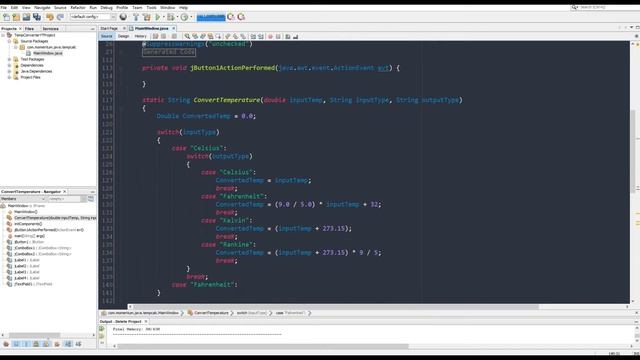640x360 pixels.
Task: Click the Save All toolbar icon
Action: (37, 17)
